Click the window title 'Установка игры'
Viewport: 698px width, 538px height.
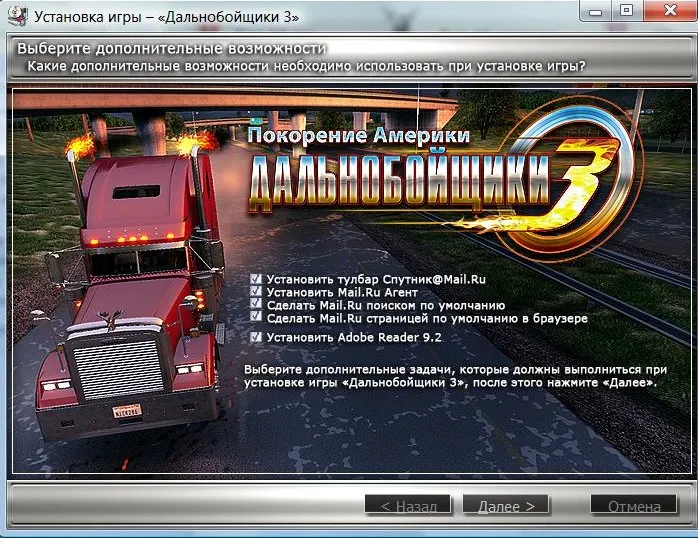(166, 17)
